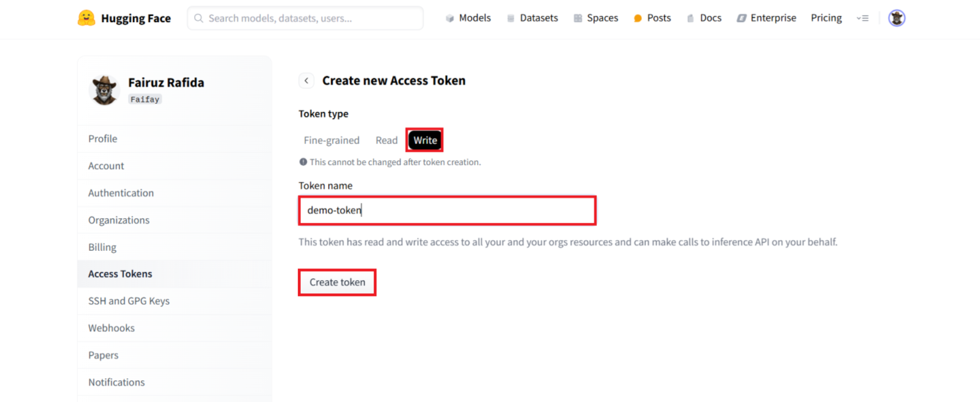Open the user avatar menu
Screen dimensions: 980x402
(897, 18)
